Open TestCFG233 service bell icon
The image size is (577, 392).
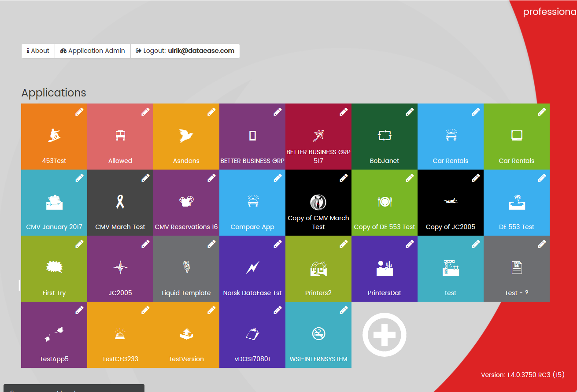coord(120,334)
